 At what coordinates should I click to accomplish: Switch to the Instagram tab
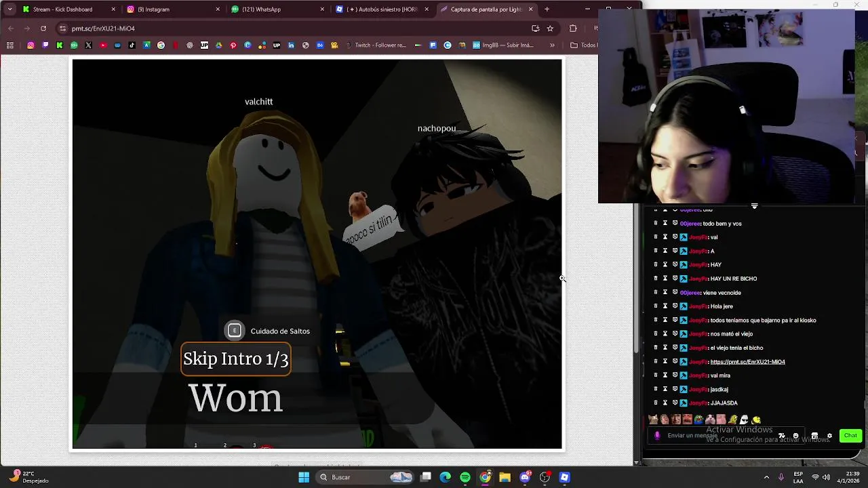pyautogui.click(x=174, y=9)
